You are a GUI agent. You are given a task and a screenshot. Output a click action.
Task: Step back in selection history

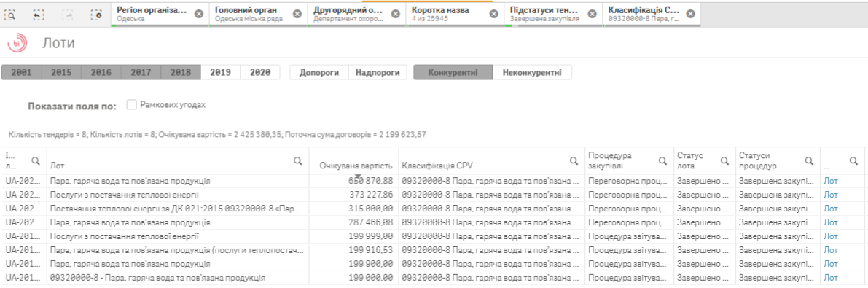(38, 15)
